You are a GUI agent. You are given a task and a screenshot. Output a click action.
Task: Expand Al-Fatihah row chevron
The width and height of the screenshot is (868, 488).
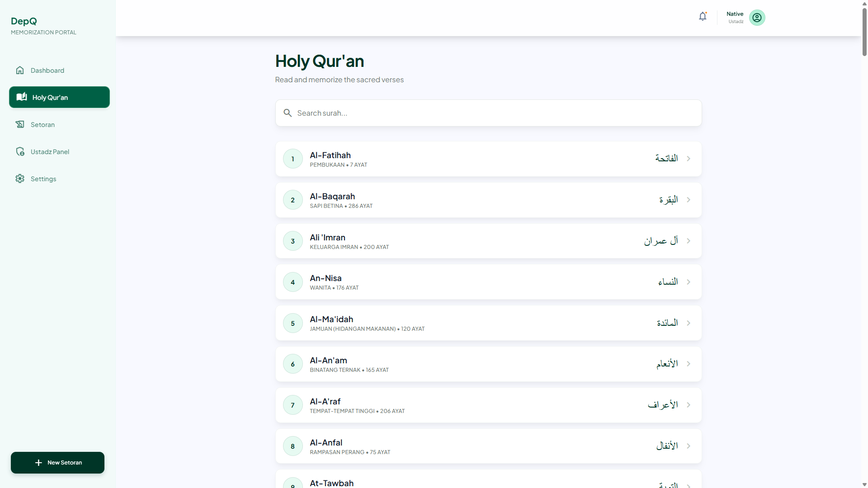click(689, 159)
